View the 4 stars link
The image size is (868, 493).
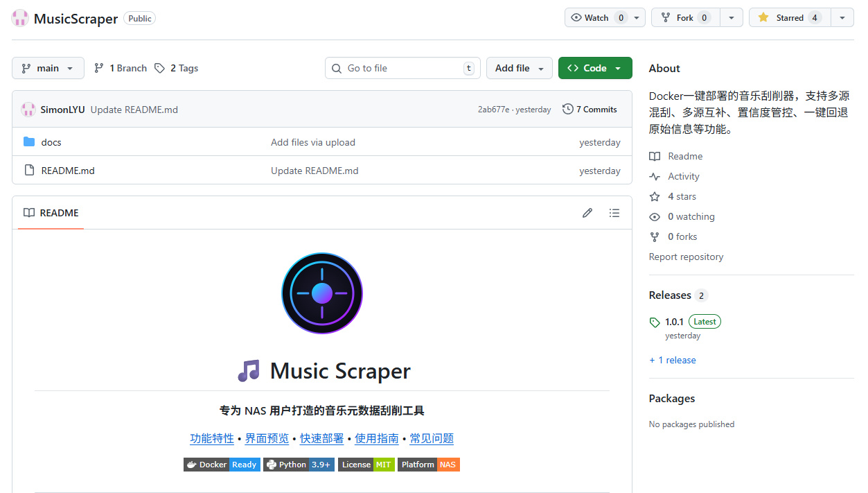[x=673, y=197]
